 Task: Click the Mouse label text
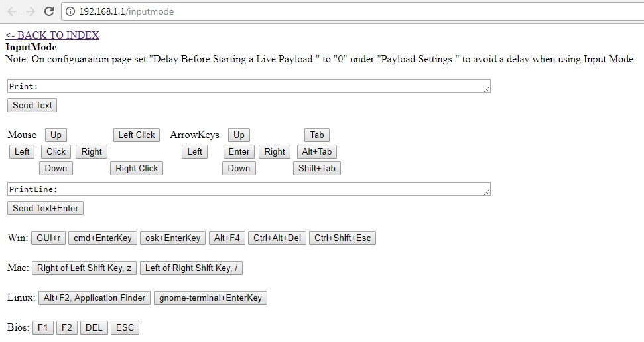[x=22, y=135]
